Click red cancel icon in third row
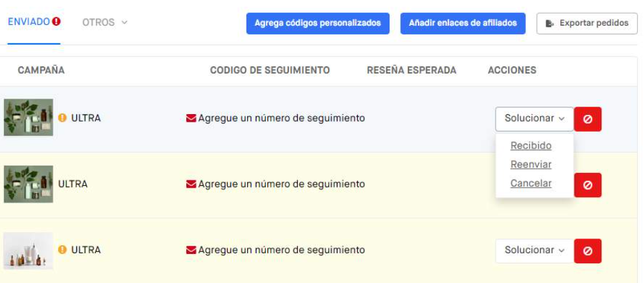This screenshot has height=283, width=644. [588, 251]
